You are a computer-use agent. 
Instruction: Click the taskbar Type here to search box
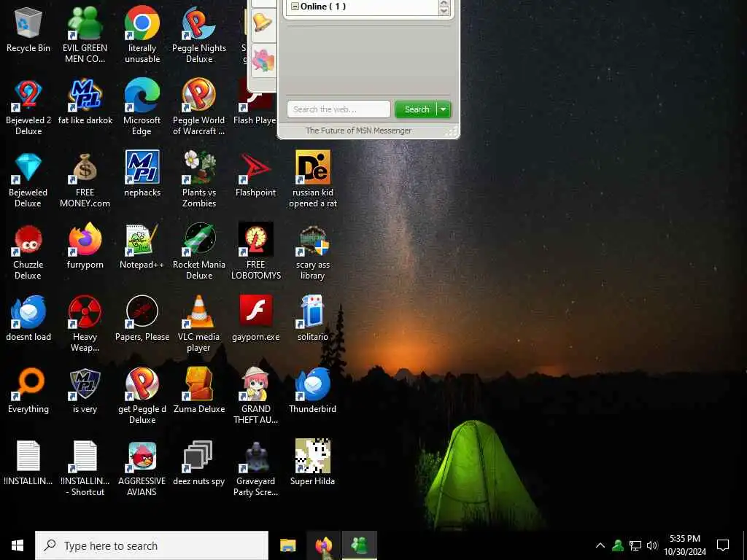click(152, 545)
